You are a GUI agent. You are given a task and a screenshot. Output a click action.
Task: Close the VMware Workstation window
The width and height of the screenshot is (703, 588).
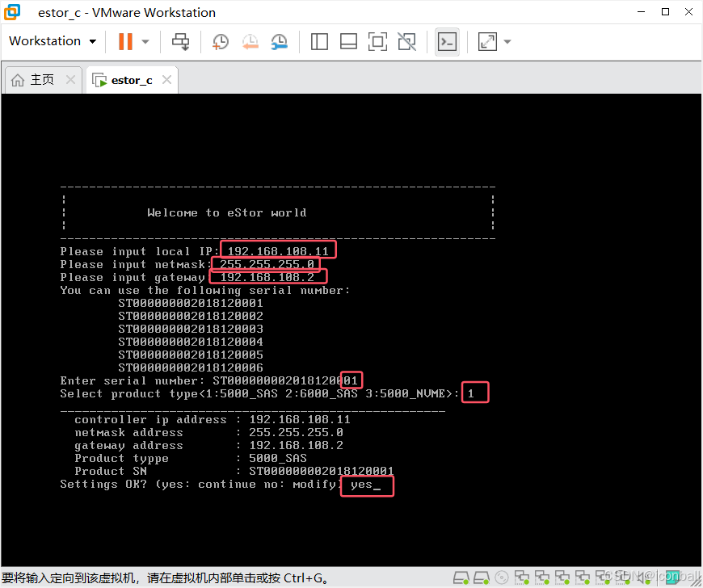coord(689,11)
